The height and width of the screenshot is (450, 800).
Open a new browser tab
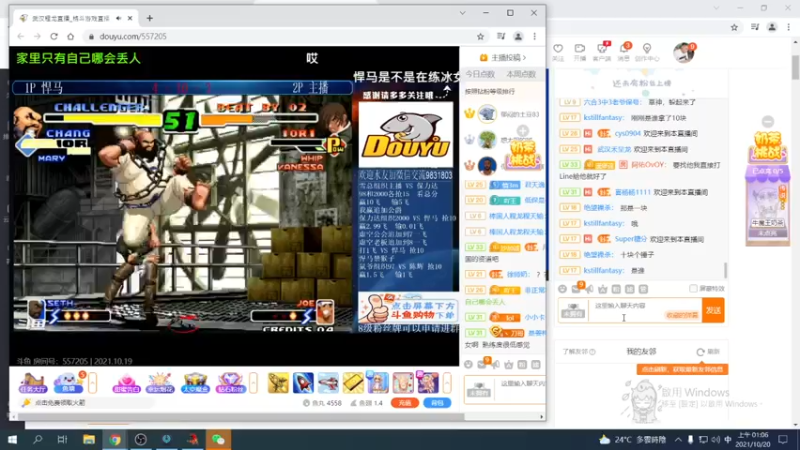[x=149, y=18]
